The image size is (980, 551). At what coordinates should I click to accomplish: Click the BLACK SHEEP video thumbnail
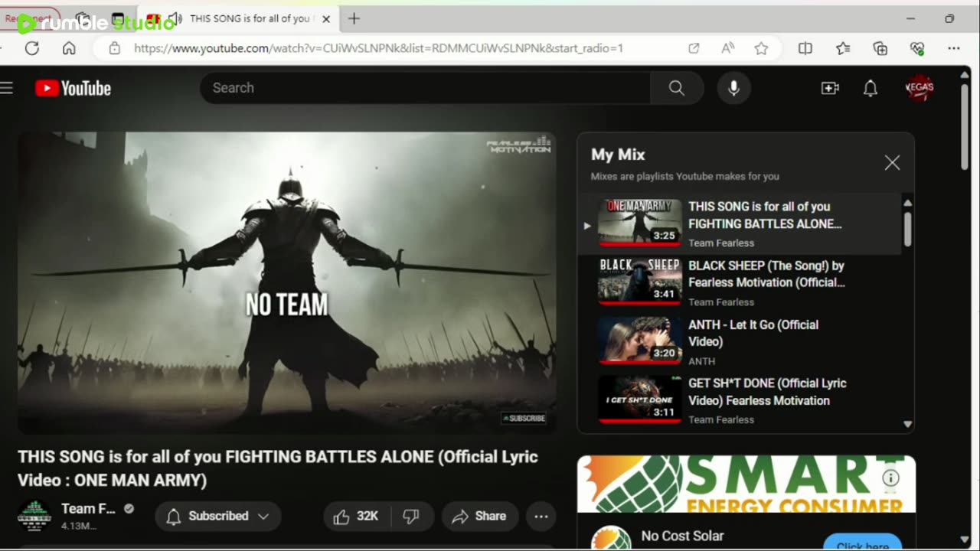pos(639,282)
